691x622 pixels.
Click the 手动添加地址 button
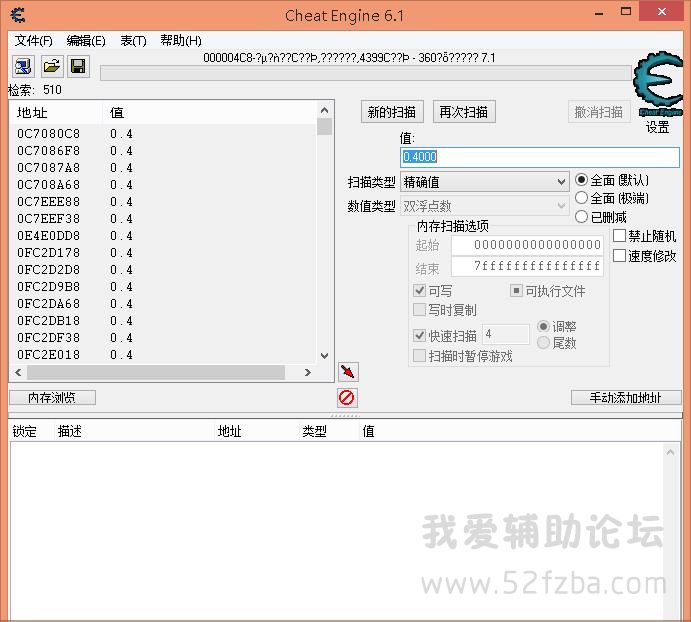626,397
